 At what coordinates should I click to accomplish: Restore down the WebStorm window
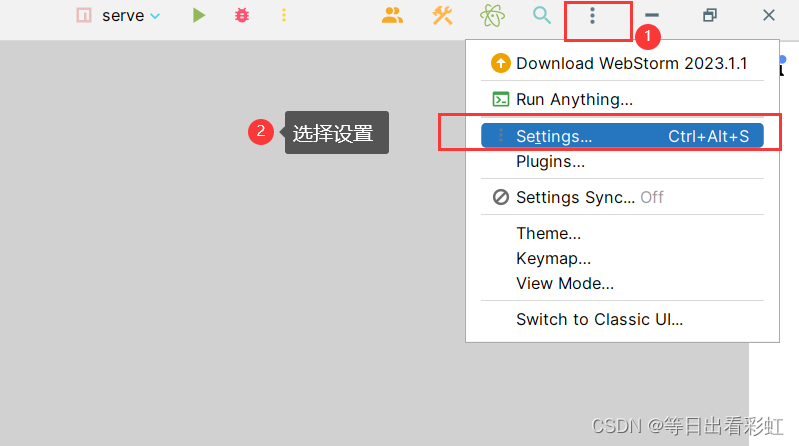(710, 15)
